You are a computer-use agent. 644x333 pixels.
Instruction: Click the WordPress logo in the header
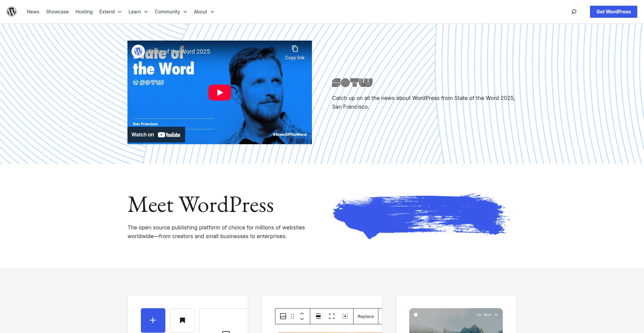click(x=12, y=12)
